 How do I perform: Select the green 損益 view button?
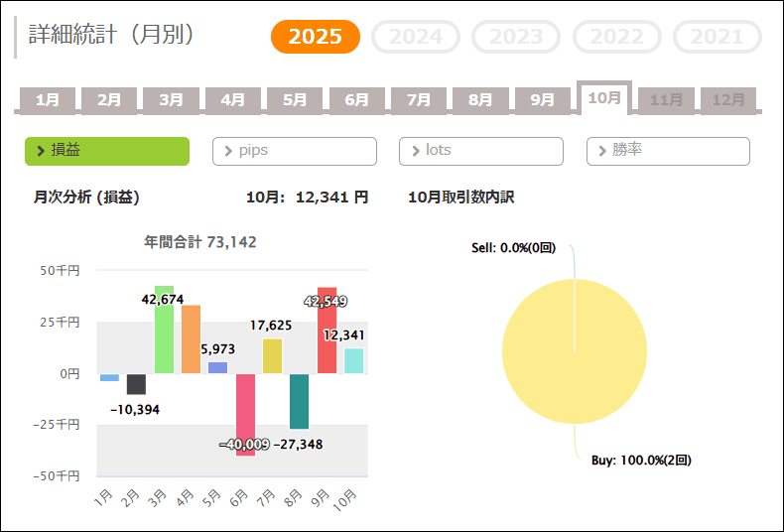pyautogui.click(x=107, y=151)
